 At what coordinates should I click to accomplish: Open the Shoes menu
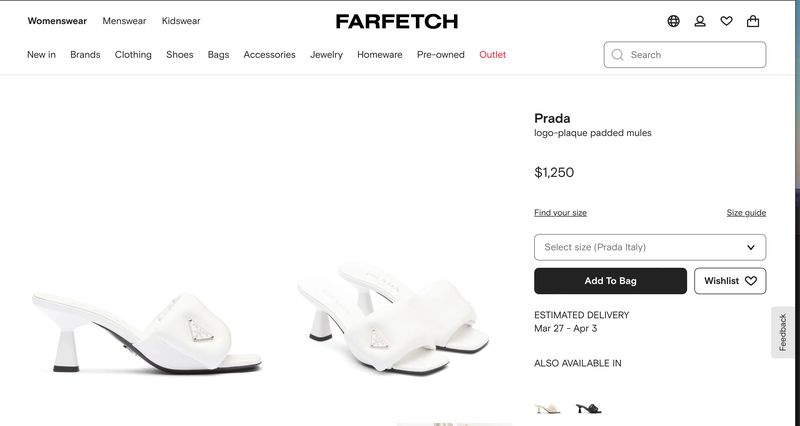[x=180, y=55]
